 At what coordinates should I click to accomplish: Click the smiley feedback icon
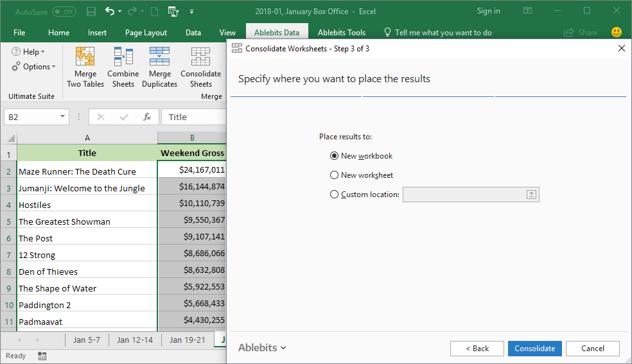[617, 32]
